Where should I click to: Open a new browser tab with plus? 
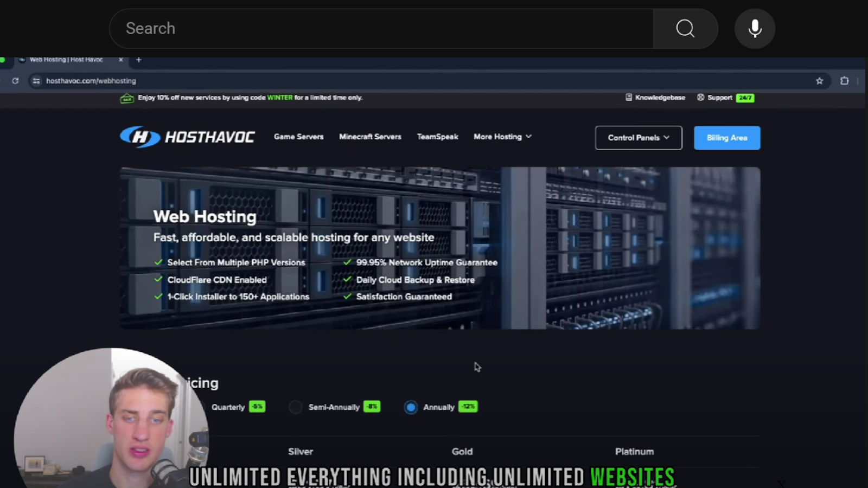[x=139, y=60]
